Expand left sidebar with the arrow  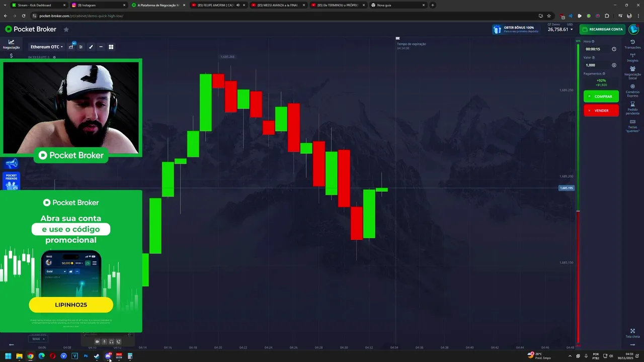click(11, 345)
